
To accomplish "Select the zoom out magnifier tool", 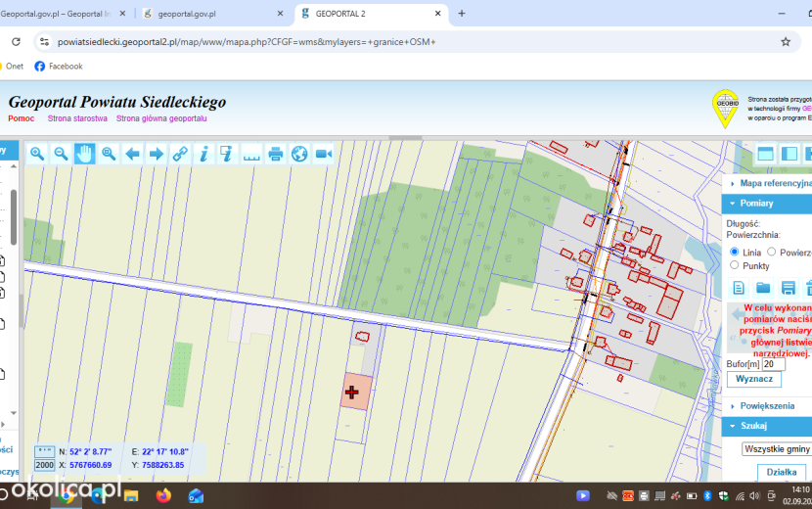I will pos(61,154).
